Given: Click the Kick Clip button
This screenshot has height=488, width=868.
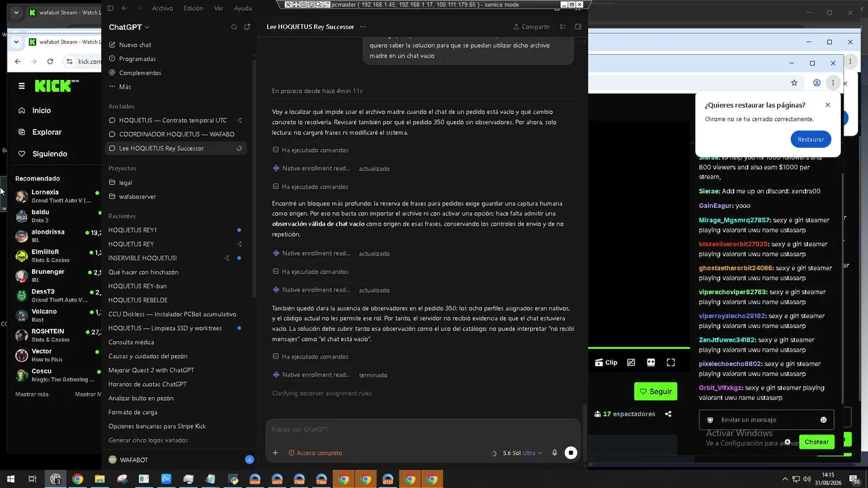Looking at the screenshot, I should click(606, 363).
